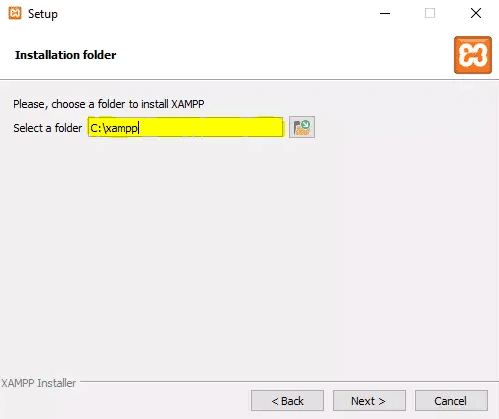This screenshot has width=499, height=419.
Task: Place cursor in the C:\xampp text
Action: click(x=114, y=128)
